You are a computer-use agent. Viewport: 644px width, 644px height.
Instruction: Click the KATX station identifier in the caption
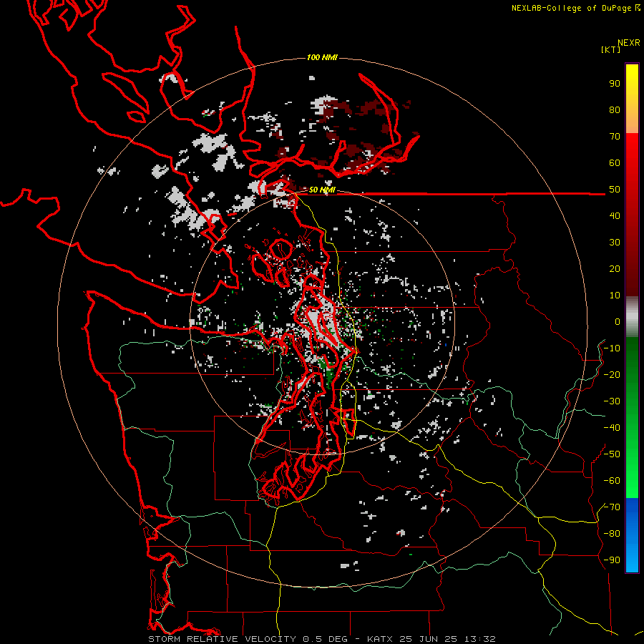tap(380, 639)
